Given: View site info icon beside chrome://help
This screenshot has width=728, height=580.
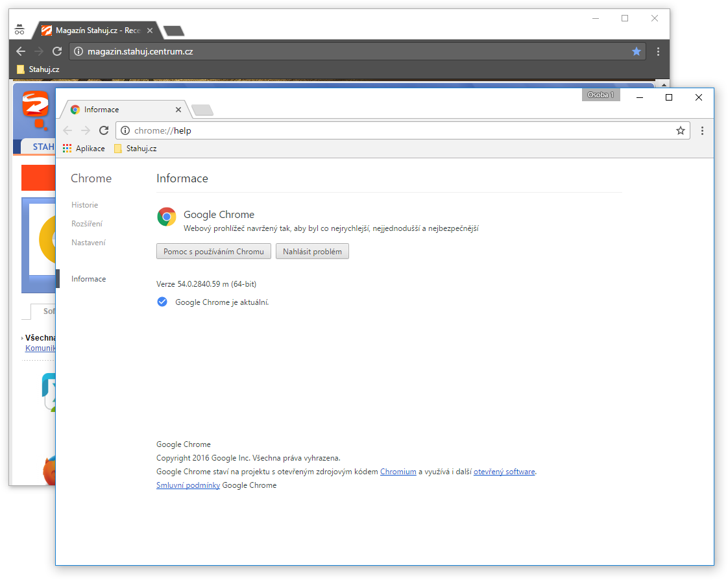Looking at the screenshot, I should [x=125, y=130].
